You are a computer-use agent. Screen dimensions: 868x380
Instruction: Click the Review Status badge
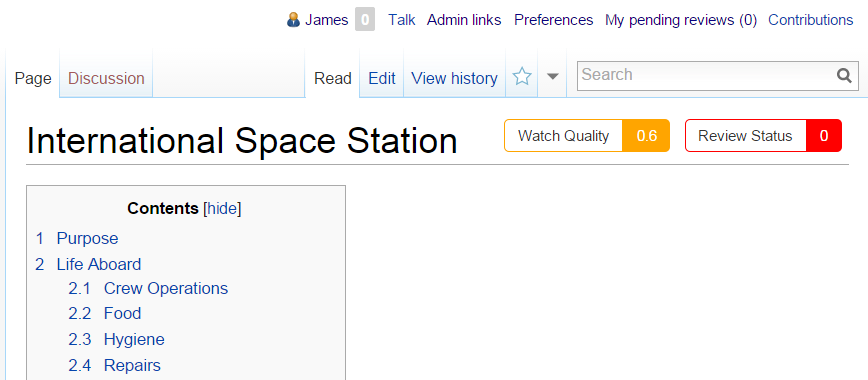[763, 136]
